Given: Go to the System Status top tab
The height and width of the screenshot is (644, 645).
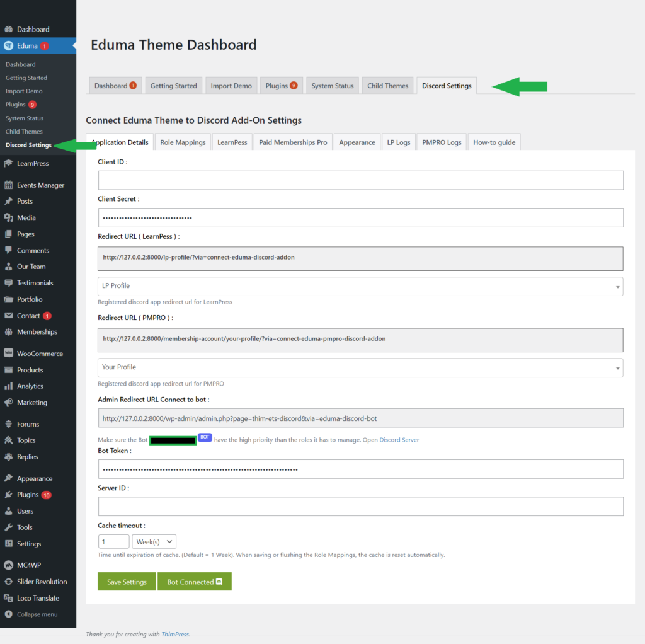Looking at the screenshot, I should (333, 86).
